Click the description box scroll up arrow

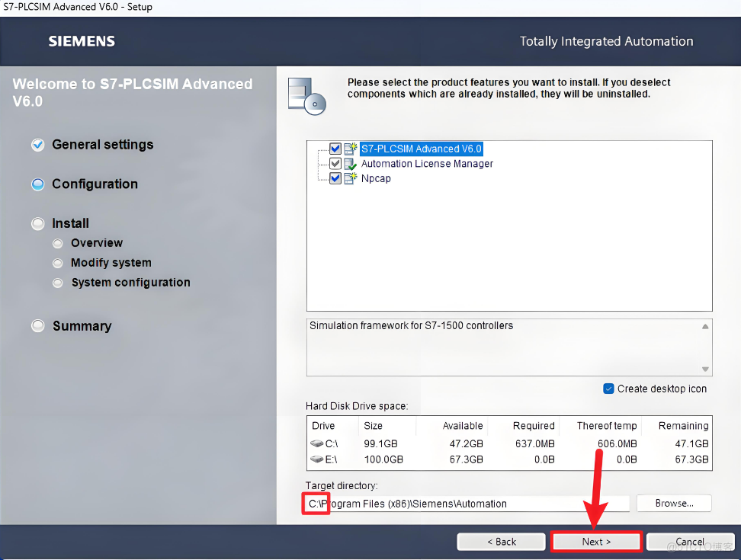tap(705, 326)
